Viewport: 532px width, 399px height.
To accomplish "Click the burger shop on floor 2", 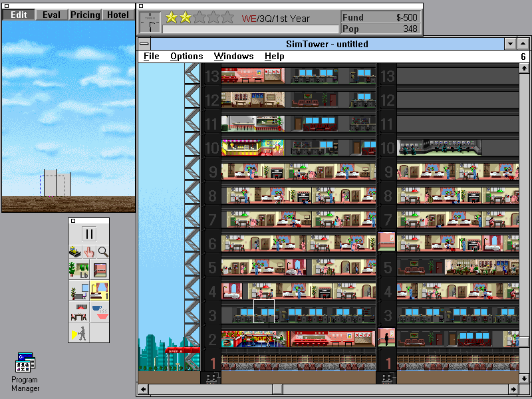I will [x=255, y=339].
